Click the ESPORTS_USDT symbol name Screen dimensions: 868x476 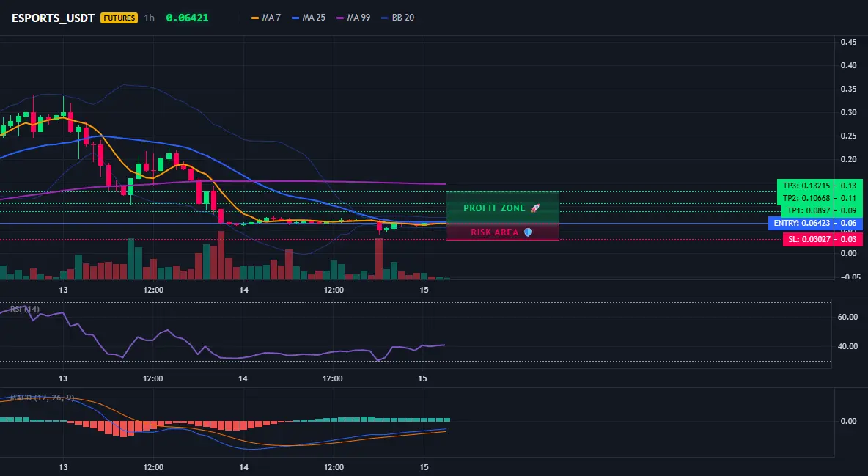53,18
